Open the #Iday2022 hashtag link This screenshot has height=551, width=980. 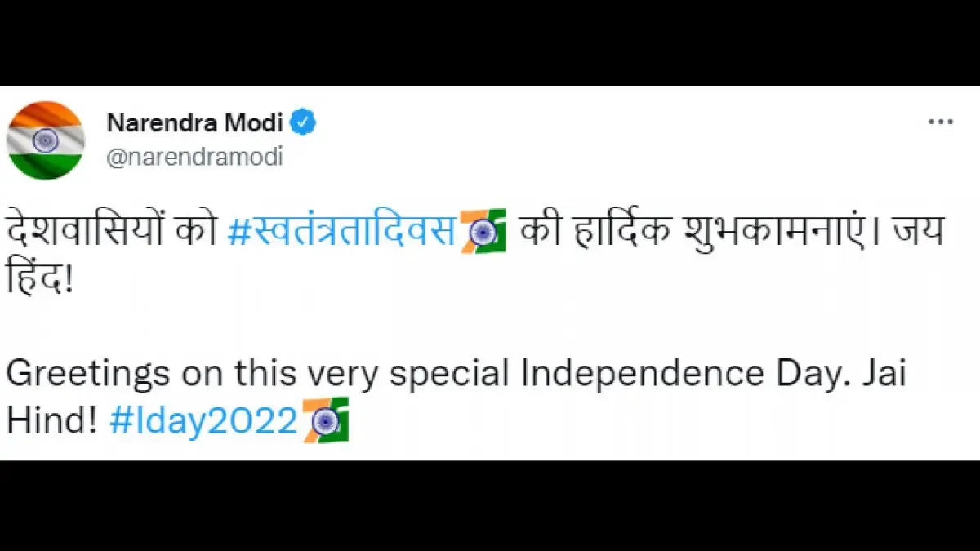point(203,421)
